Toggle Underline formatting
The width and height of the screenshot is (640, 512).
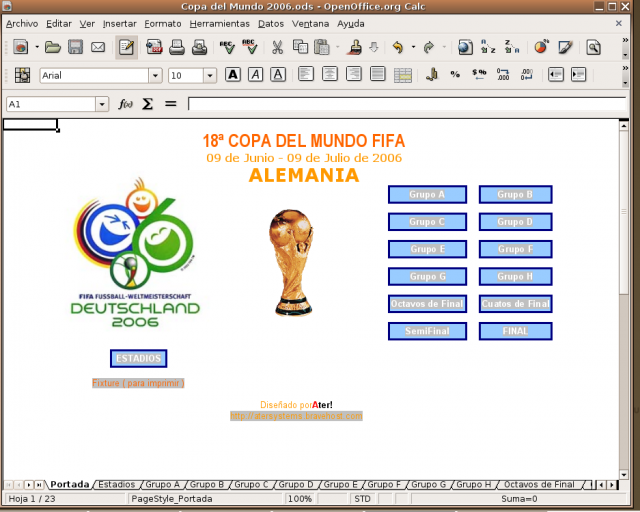click(x=278, y=75)
